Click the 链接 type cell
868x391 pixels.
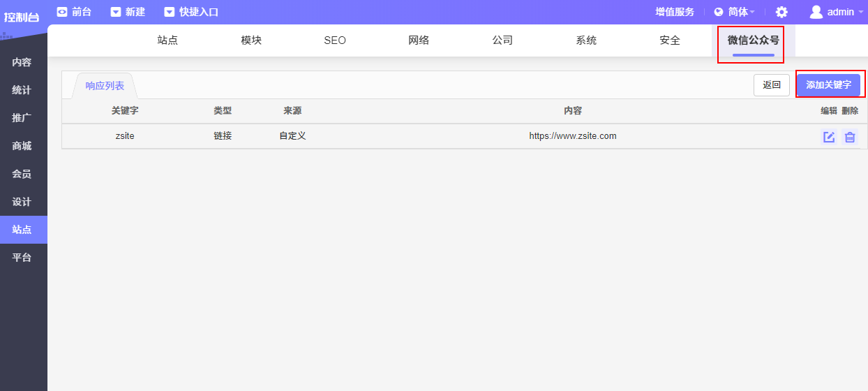(x=223, y=136)
